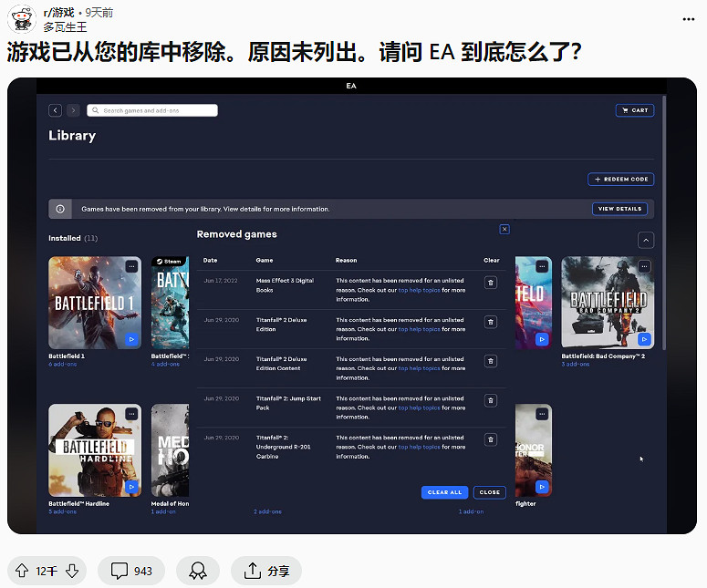Upvote the Reddit post
The image size is (707, 588).
[x=22, y=571]
